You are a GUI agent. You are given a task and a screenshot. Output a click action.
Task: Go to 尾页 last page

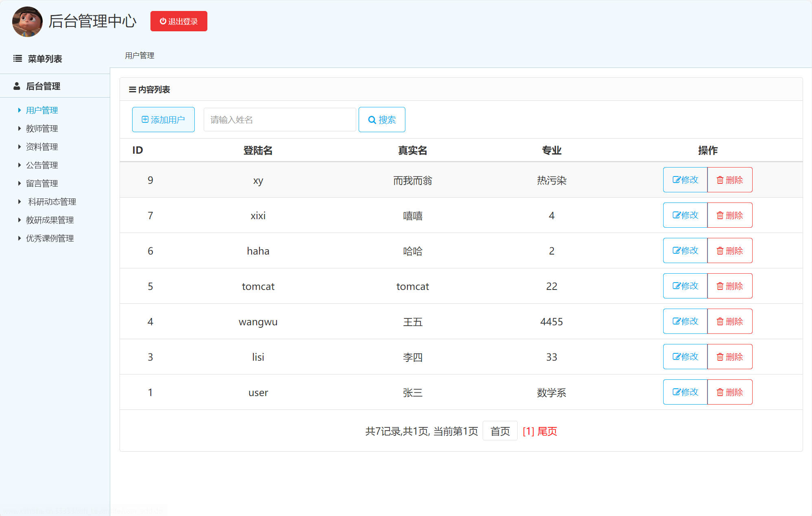click(547, 431)
